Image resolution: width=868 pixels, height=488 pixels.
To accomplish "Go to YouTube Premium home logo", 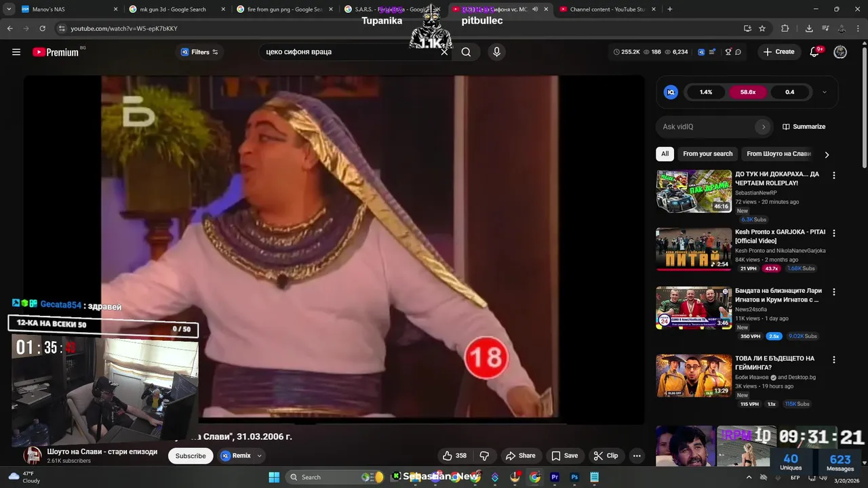I will click(x=56, y=52).
